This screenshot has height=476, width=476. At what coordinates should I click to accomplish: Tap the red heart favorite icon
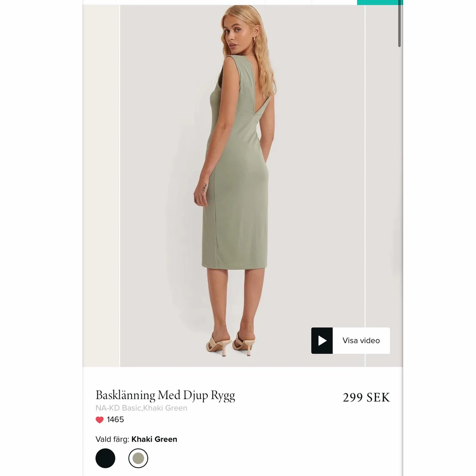click(99, 420)
